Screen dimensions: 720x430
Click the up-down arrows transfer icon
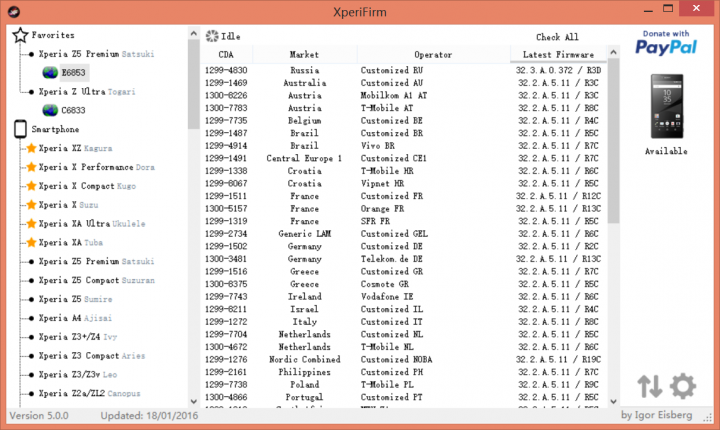coord(650,386)
